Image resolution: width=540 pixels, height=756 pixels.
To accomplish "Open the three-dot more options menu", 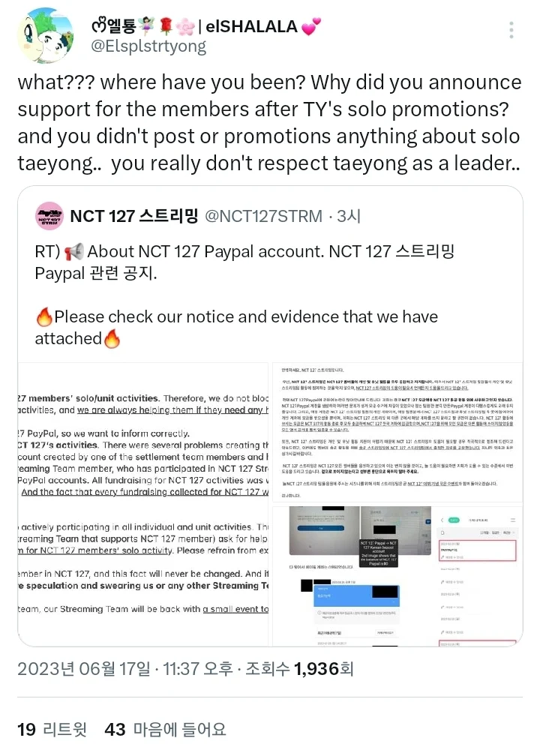I will [x=511, y=30].
